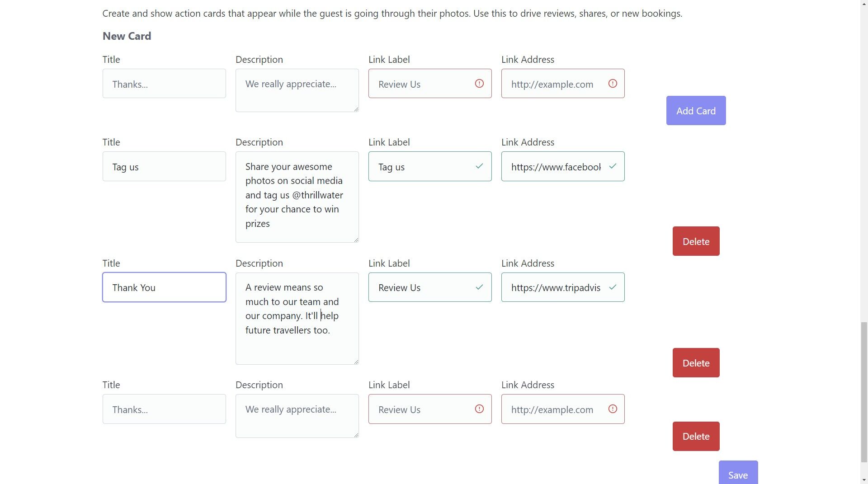
Task: Click error icon in New Card Link Address
Action: point(613,84)
